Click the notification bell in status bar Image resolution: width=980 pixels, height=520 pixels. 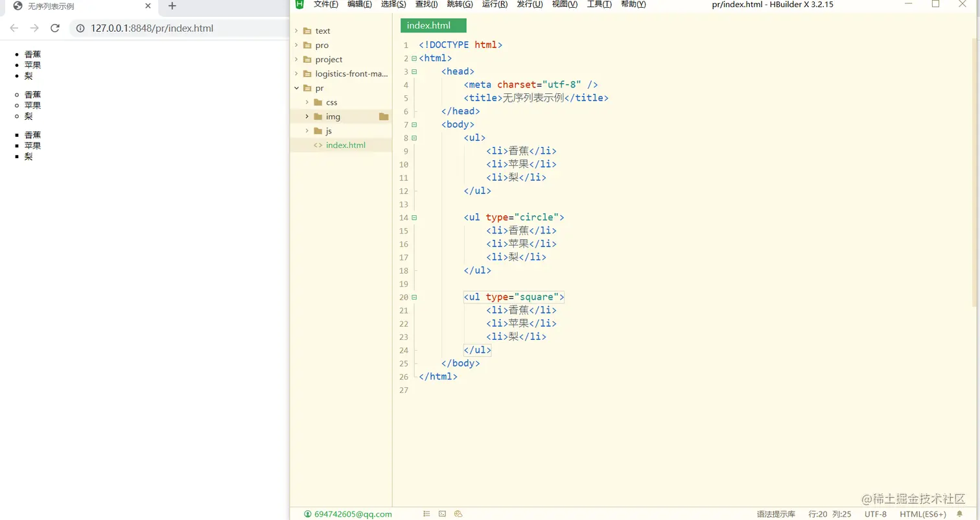pos(959,514)
